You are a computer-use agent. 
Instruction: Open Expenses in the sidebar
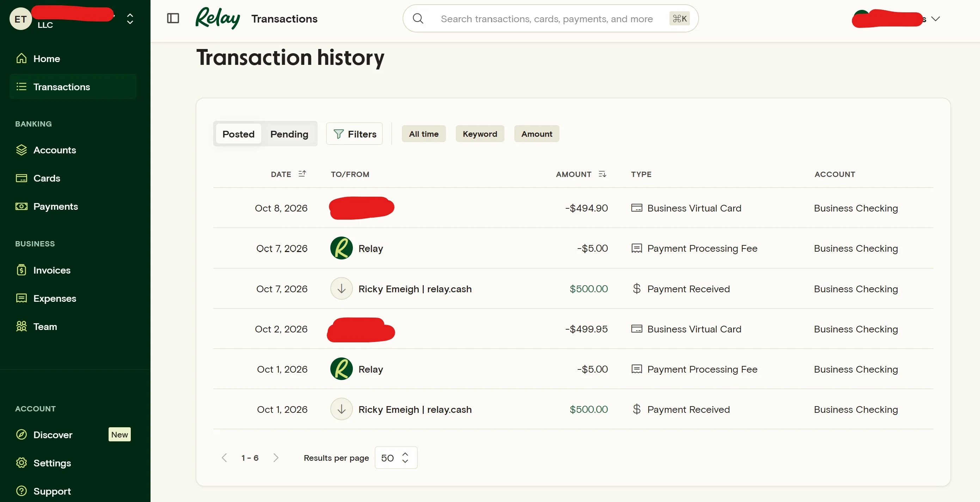(x=46, y=298)
